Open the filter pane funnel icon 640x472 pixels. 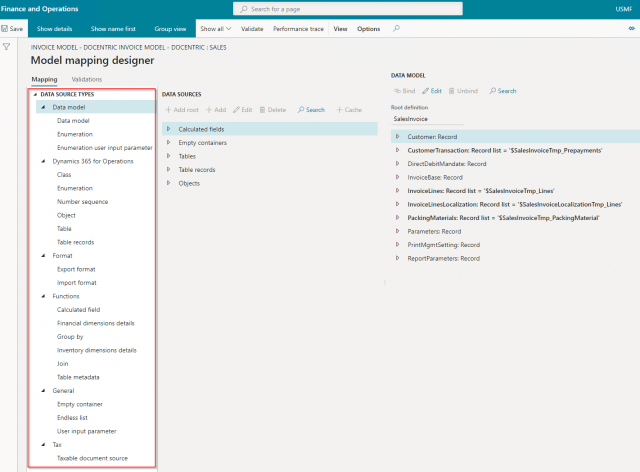7,47
